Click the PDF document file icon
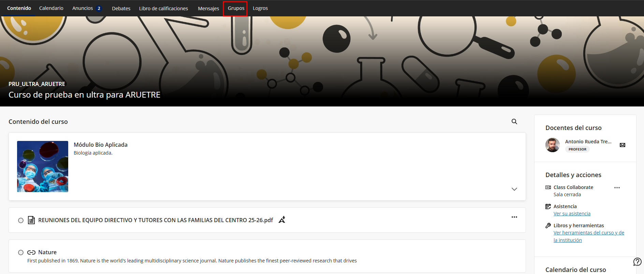This screenshot has width=644, height=274. [x=31, y=220]
